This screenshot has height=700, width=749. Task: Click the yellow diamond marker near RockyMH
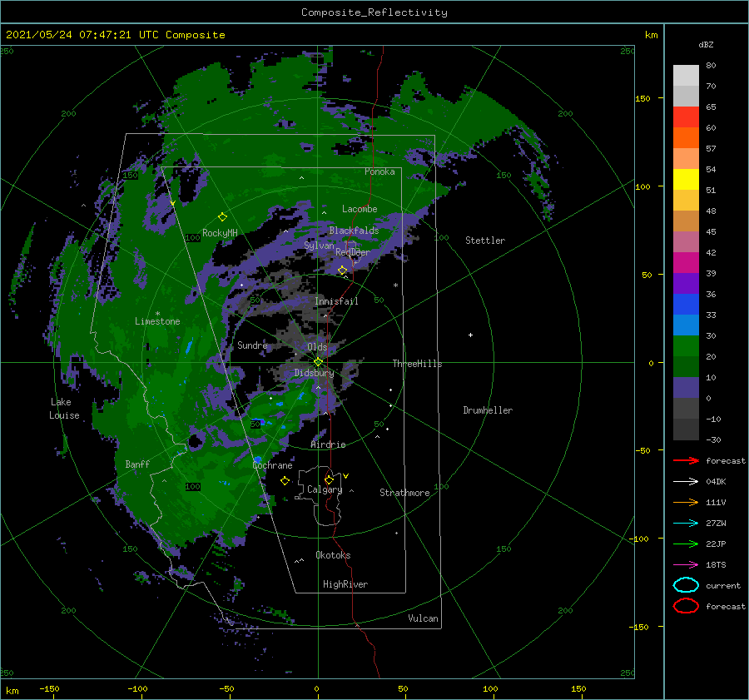point(222,217)
